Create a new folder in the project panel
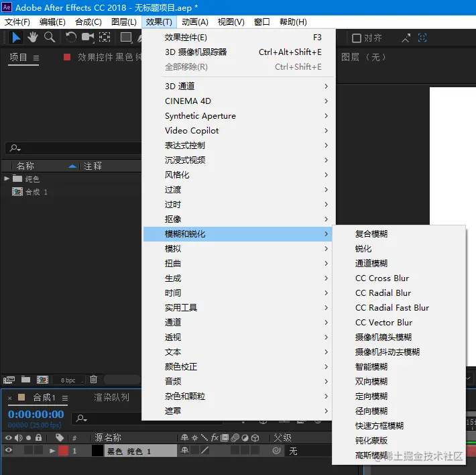Image resolution: width=476 pixels, height=475 pixels. click(x=25, y=379)
